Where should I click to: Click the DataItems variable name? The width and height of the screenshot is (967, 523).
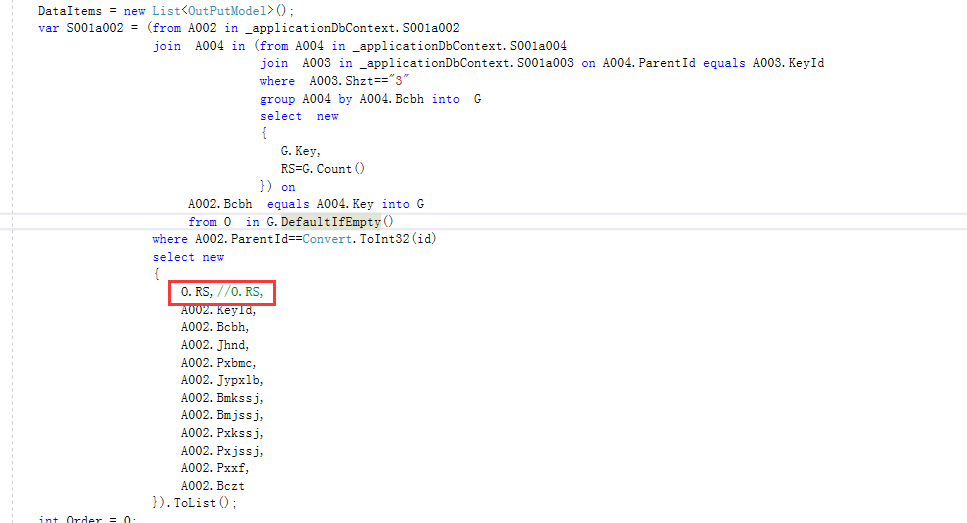(x=70, y=10)
